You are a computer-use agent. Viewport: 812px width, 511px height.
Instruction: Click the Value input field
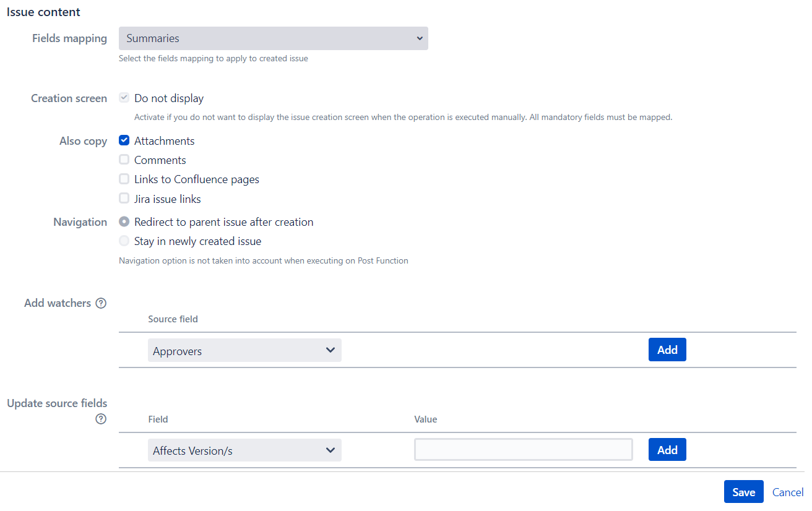(523, 450)
